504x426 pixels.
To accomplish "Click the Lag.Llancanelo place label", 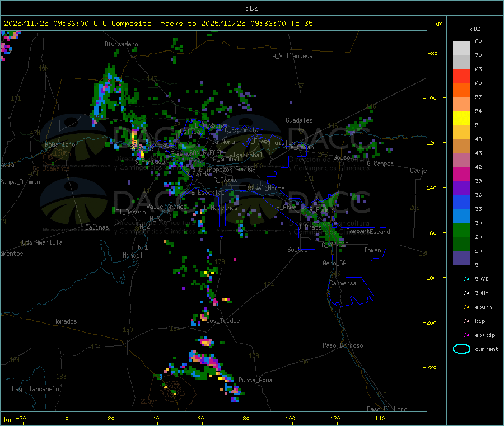I will point(35,389).
